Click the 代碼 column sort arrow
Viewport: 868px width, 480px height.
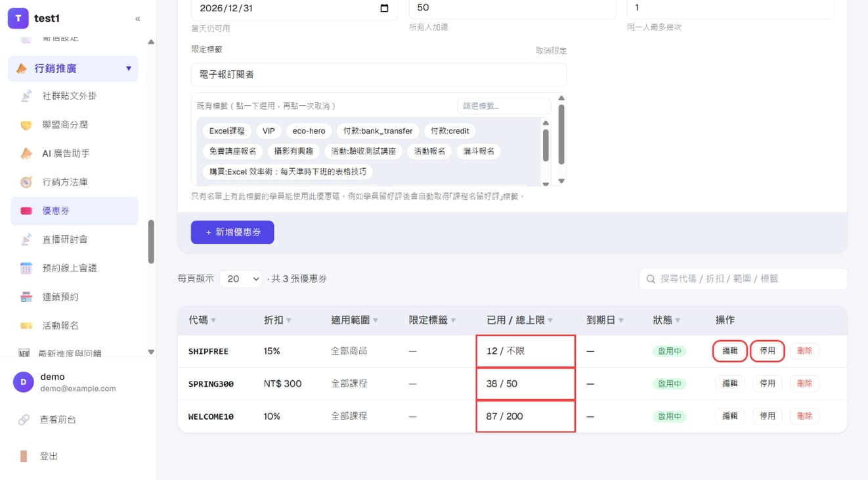[213, 320]
